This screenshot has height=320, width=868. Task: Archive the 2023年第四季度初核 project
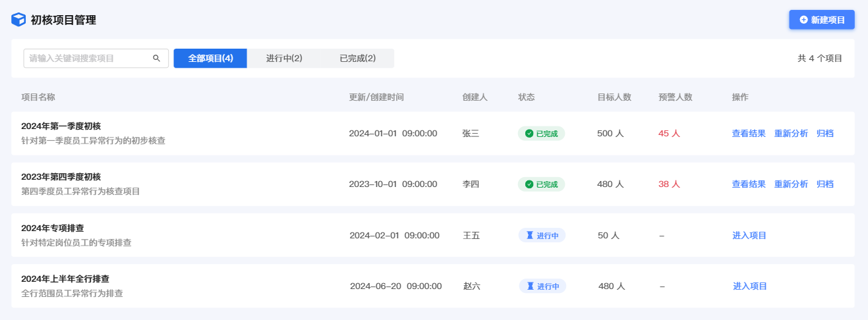pyautogui.click(x=825, y=184)
